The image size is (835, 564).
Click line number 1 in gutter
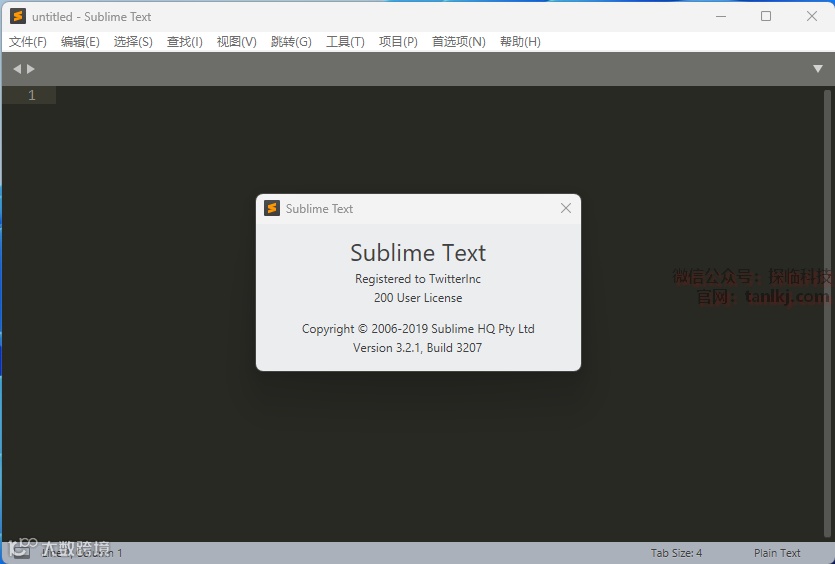(31, 95)
